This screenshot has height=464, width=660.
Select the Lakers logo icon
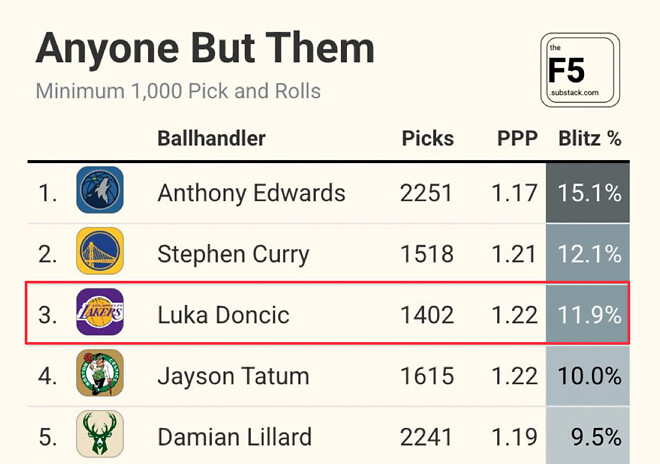[x=100, y=312]
